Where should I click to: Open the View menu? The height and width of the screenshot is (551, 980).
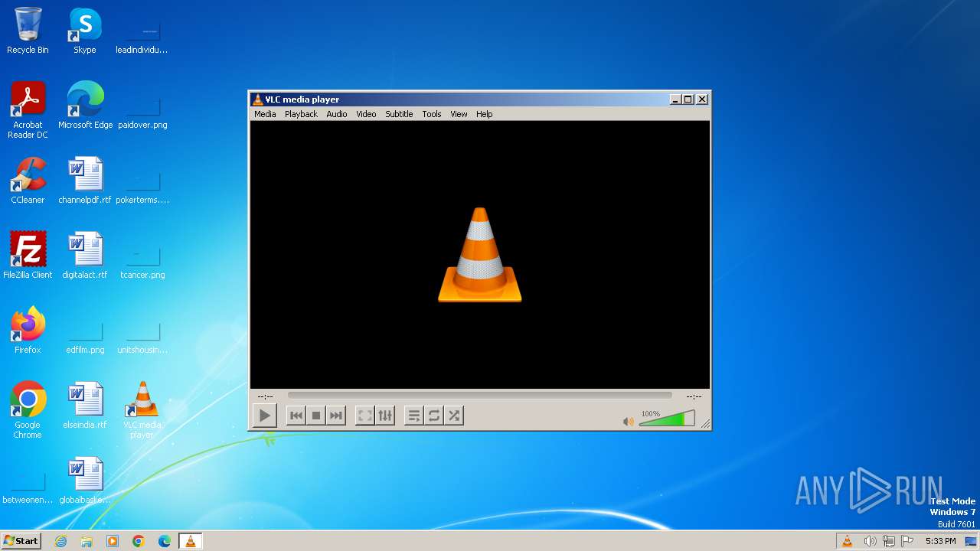459,114
